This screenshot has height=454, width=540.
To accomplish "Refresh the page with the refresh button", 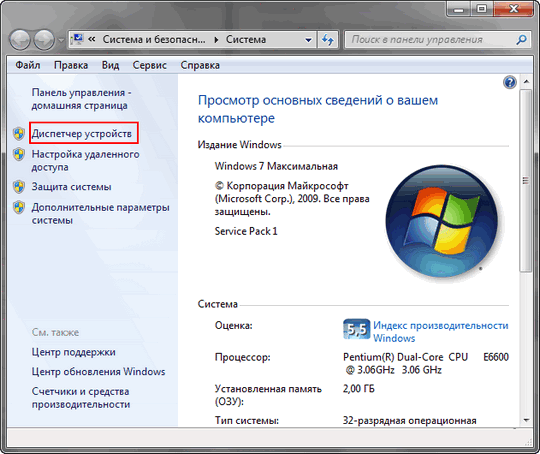I will click(x=328, y=40).
